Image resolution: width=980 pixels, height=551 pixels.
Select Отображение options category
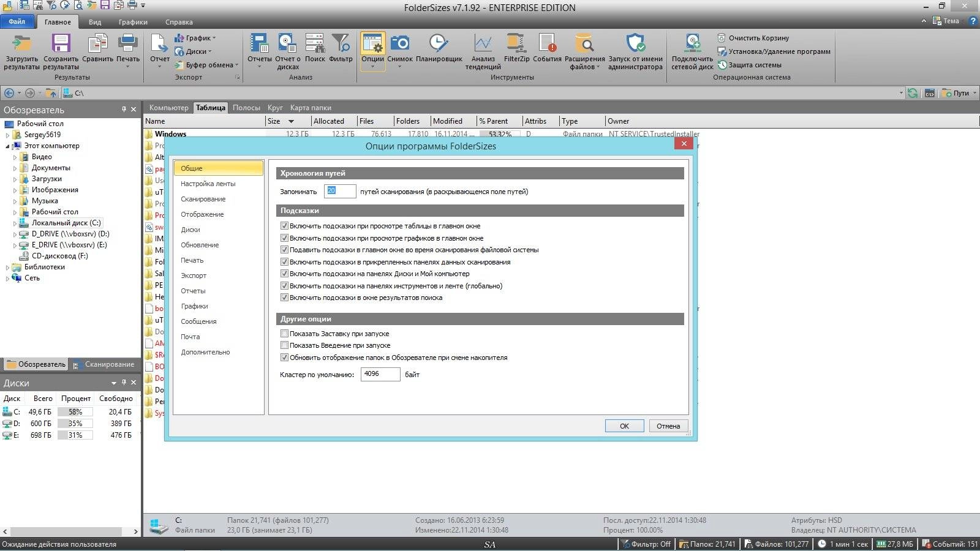pos(218,214)
